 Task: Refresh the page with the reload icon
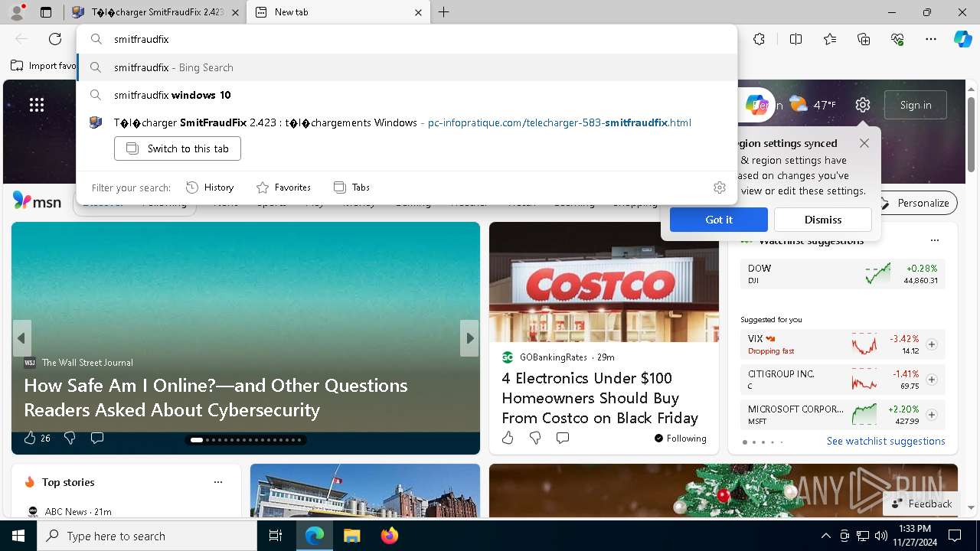tap(55, 39)
